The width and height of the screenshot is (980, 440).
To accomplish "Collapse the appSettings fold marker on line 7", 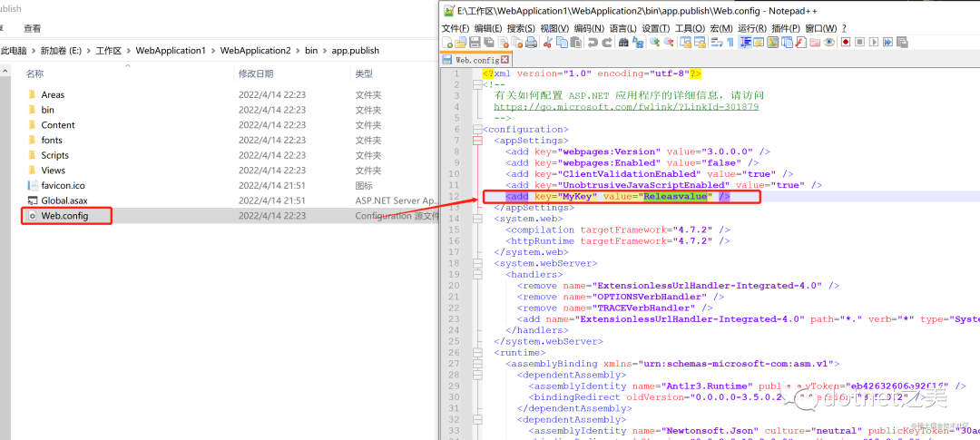I will coord(477,141).
